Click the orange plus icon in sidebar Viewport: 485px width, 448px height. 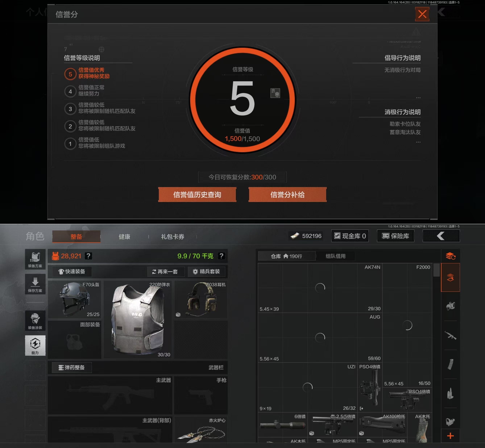click(450, 436)
